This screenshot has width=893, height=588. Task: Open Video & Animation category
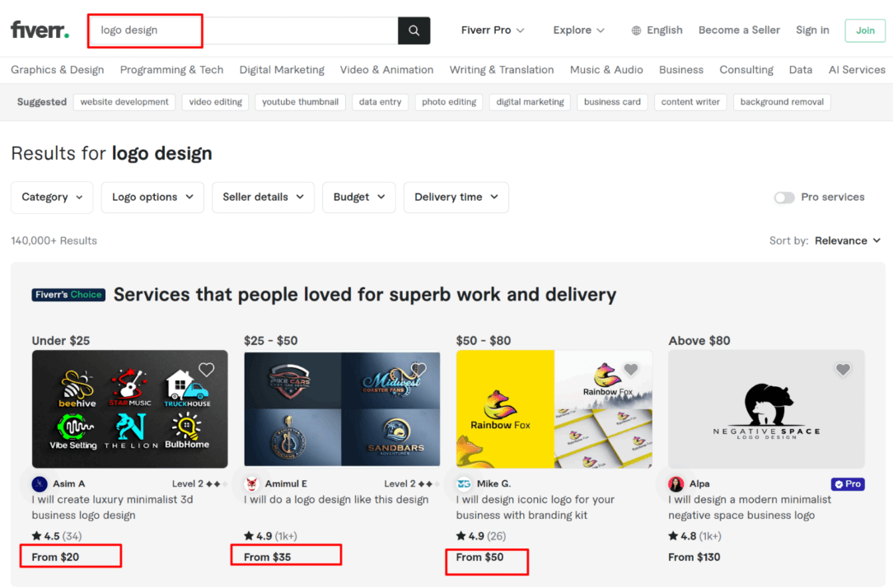[x=386, y=70]
